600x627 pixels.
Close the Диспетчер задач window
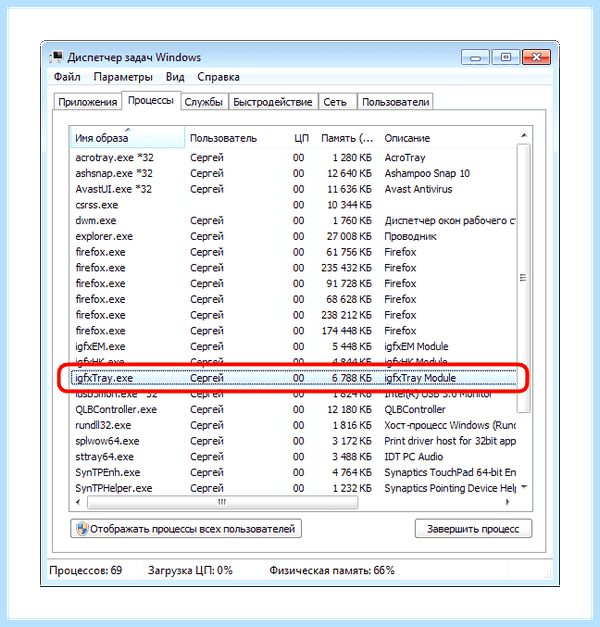tap(536, 57)
